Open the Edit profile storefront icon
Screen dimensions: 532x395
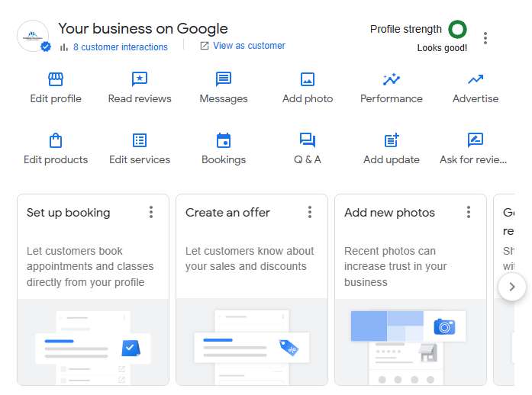[x=56, y=79]
